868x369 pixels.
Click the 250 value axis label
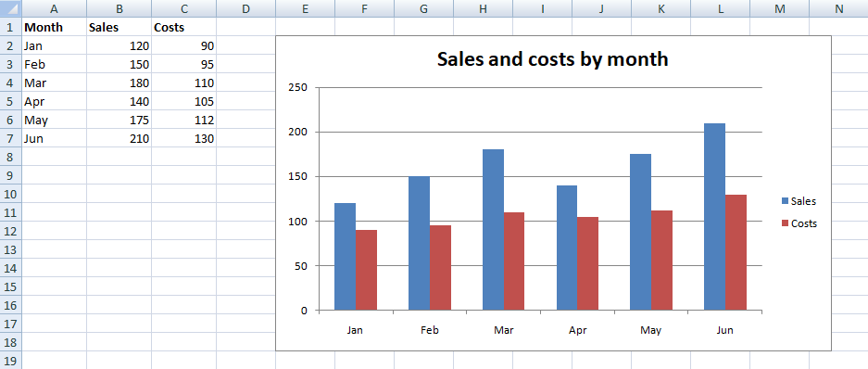(x=297, y=87)
